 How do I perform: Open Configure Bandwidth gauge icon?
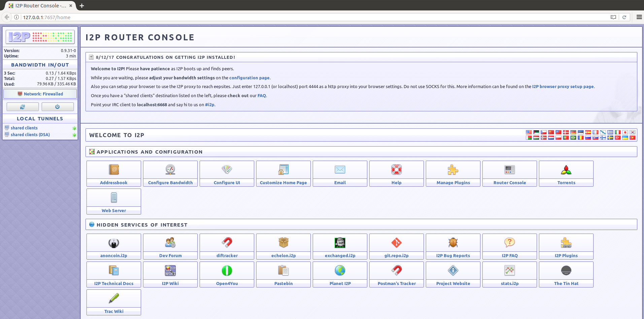(170, 170)
